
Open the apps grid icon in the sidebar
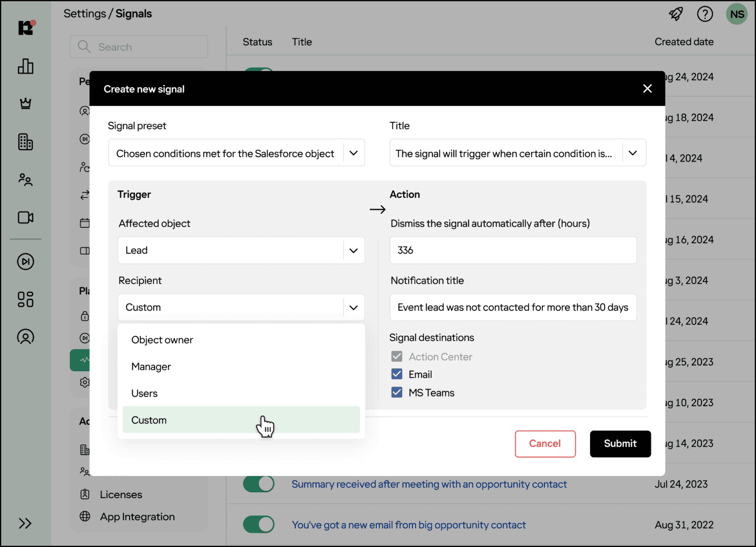25,299
